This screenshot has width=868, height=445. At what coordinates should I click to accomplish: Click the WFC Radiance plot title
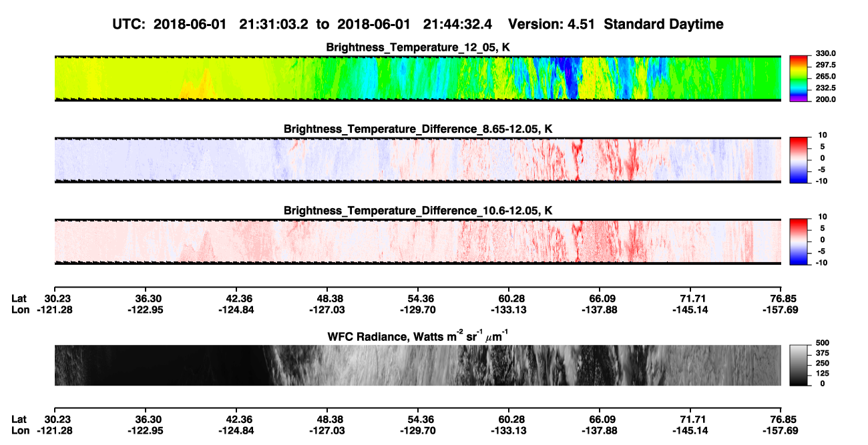coord(418,336)
